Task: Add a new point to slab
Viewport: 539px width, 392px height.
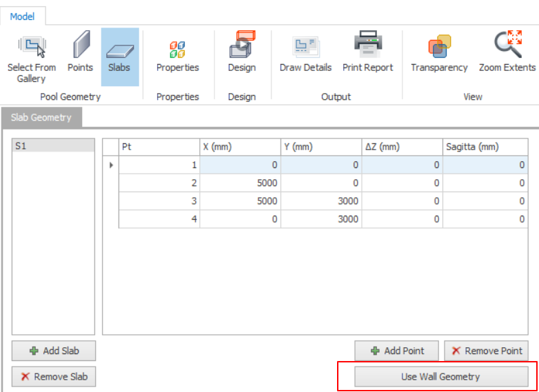Action: pyautogui.click(x=397, y=351)
